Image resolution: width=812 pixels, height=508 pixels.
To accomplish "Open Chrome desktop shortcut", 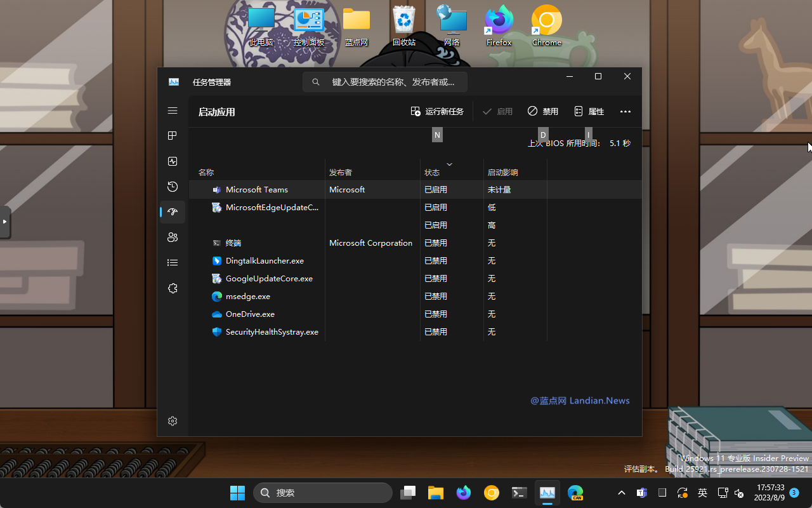I will pyautogui.click(x=547, y=27).
